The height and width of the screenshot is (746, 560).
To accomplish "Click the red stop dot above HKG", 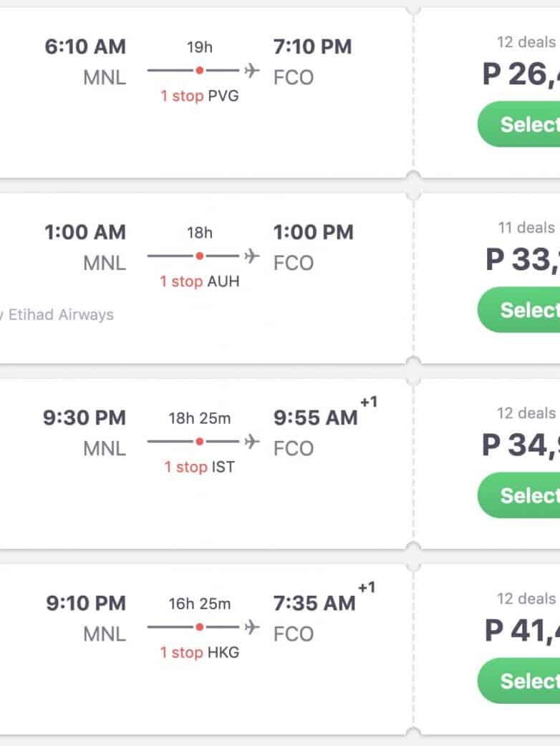I will [200, 627].
